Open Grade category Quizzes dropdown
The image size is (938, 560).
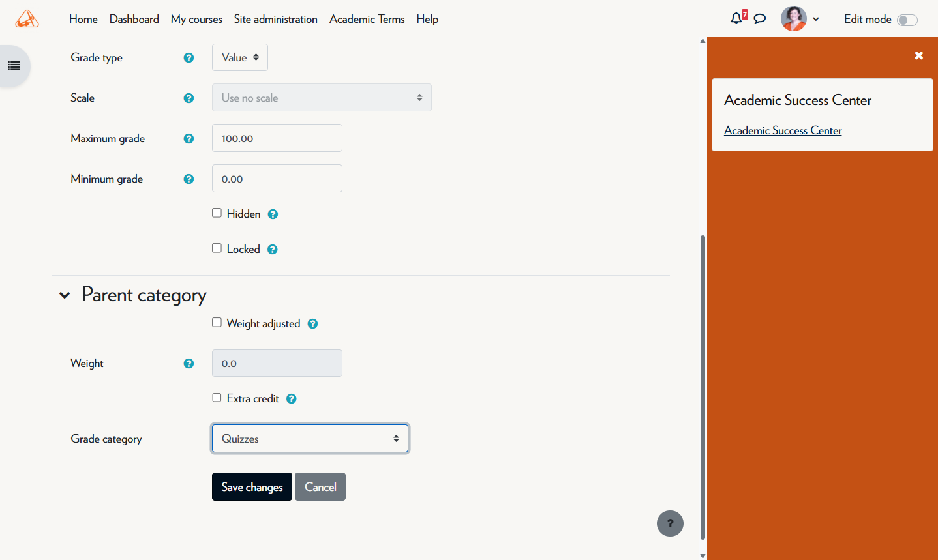[x=310, y=438]
